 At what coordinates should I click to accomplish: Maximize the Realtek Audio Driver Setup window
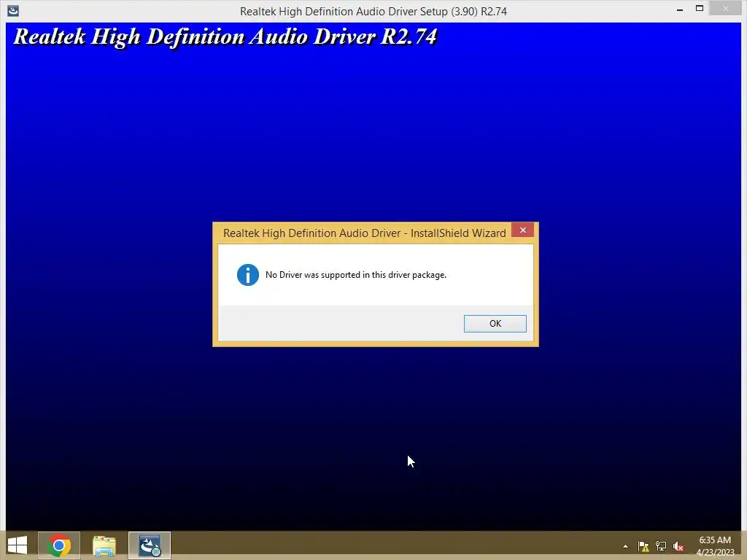tap(700, 9)
